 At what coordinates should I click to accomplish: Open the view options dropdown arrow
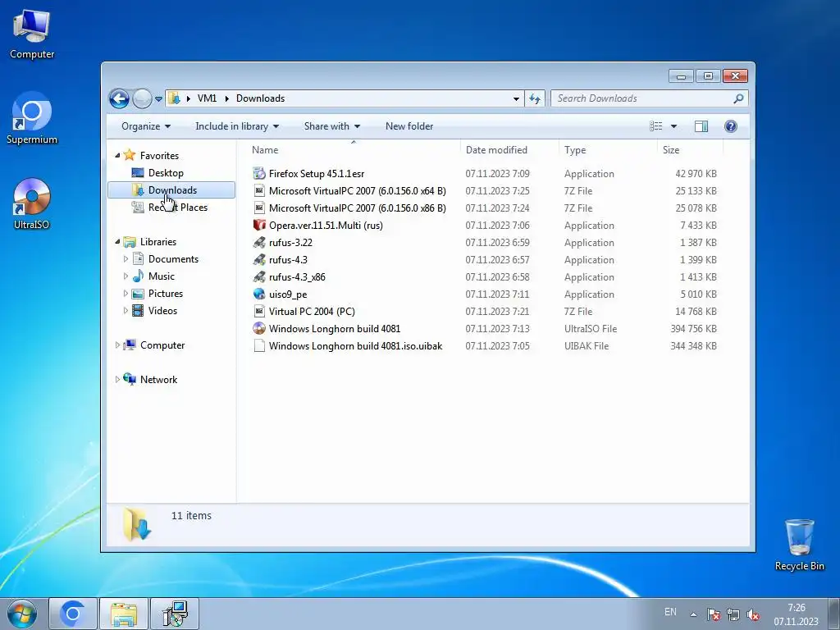click(674, 126)
